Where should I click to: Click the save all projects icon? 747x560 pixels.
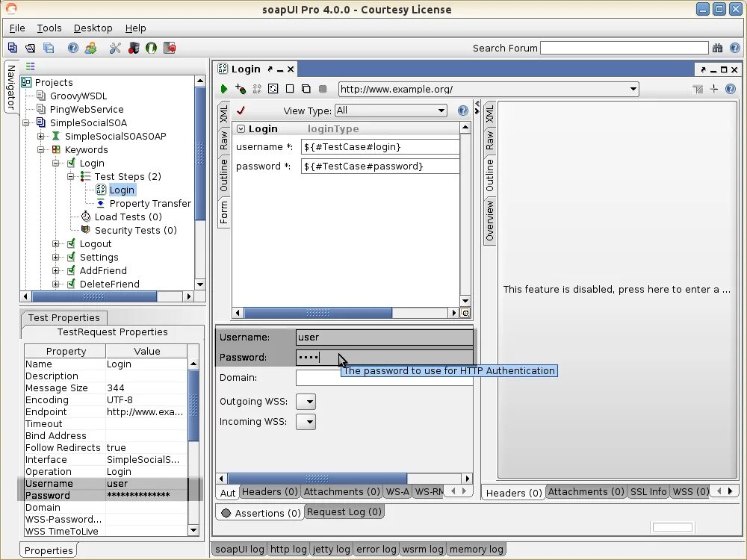point(49,48)
